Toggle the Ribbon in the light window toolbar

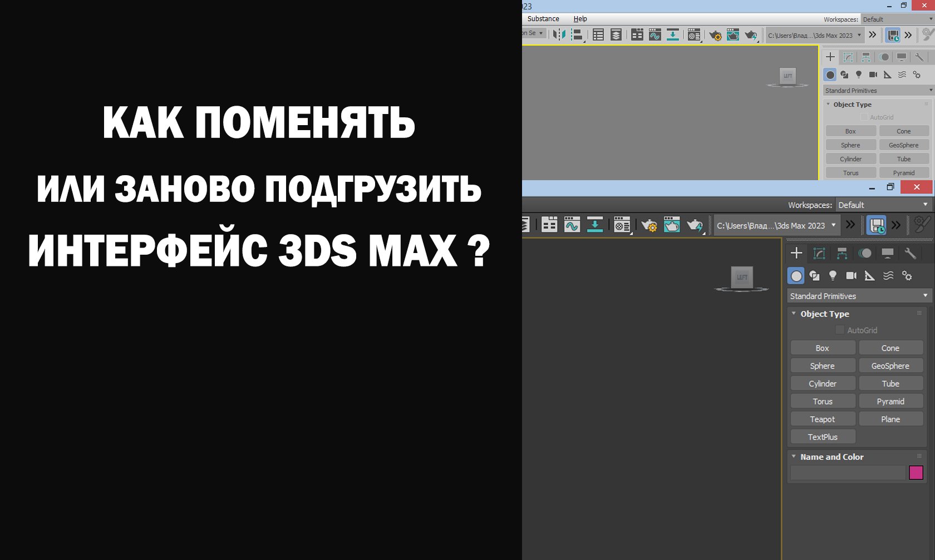tap(637, 35)
